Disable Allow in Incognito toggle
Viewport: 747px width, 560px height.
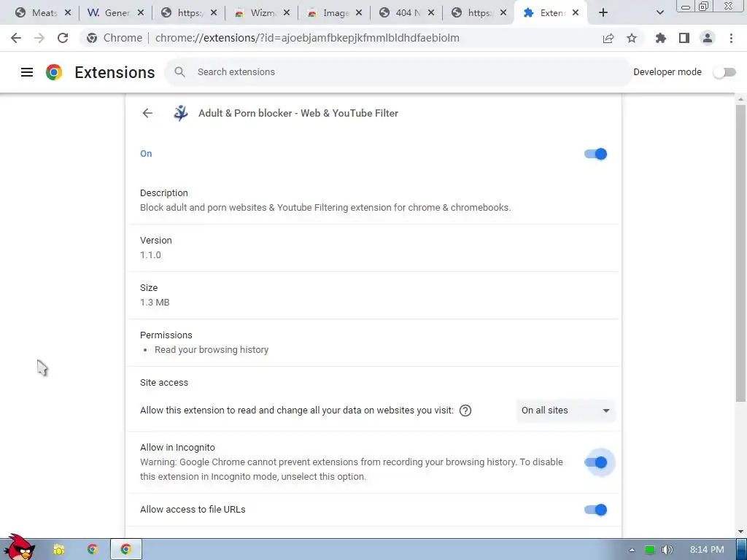click(595, 462)
